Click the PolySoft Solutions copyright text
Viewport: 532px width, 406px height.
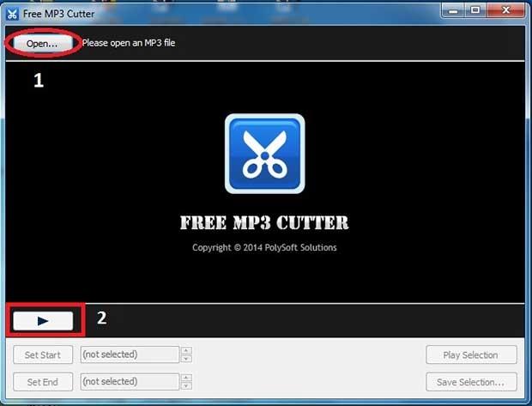[x=264, y=248]
